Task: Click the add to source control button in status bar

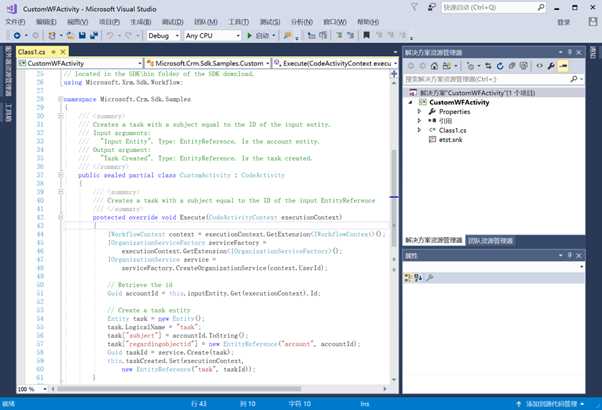Action: click(x=551, y=404)
